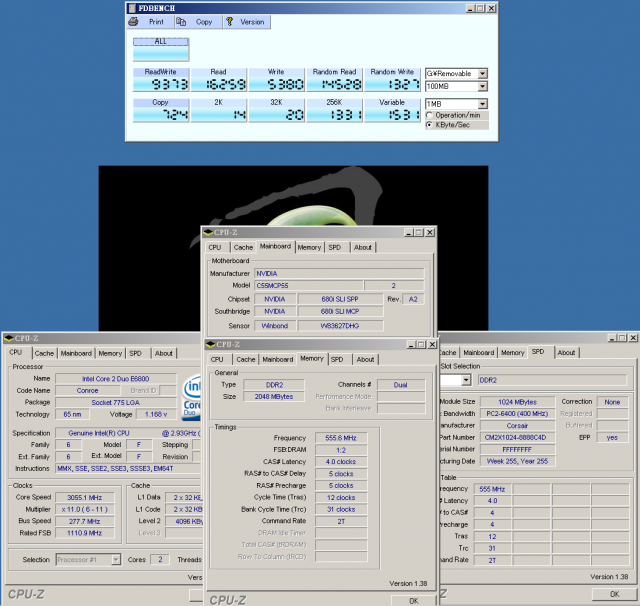Switch to Cache tab in Memory window
Image resolution: width=640 pixels, height=606 pixels.
pyautogui.click(x=246, y=360)
